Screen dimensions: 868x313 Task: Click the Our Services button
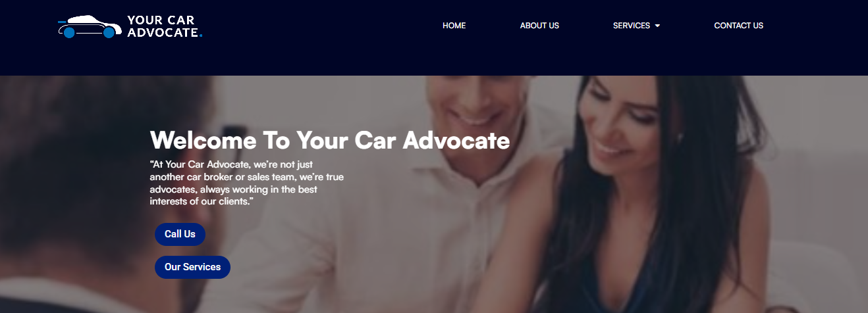point(192,267)
